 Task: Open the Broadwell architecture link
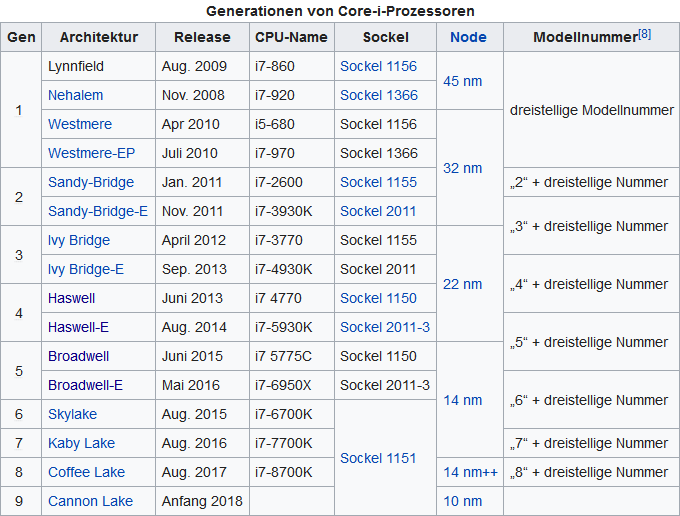tap(78, 356)
